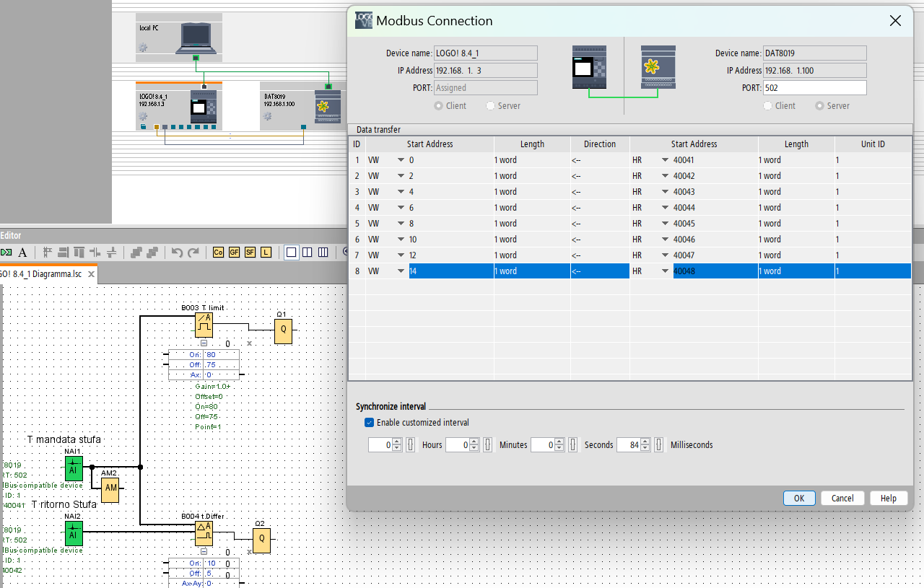This screenshot has height=588, width=924.
Task: Click the L data log toolbar button
Action: (x=266, y=253)
